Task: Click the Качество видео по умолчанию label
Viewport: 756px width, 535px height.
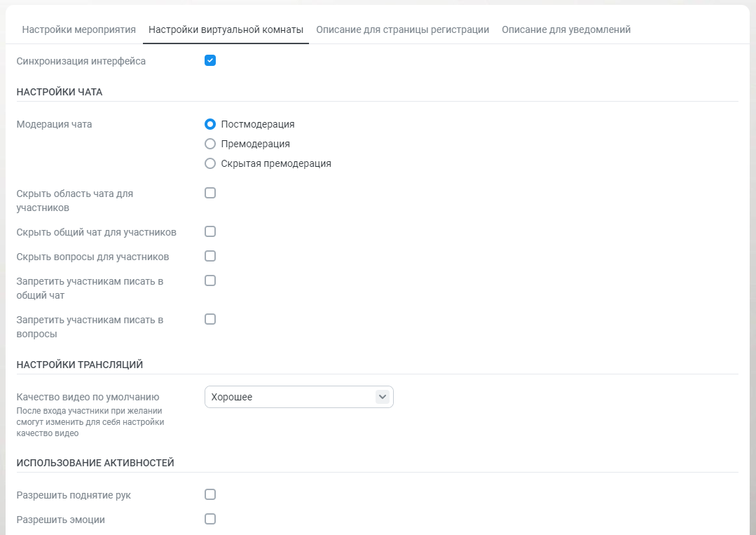Action: click(88, 397)
